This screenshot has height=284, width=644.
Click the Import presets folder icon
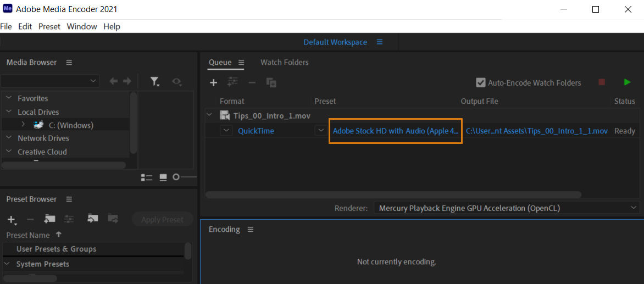coord(92,219)
